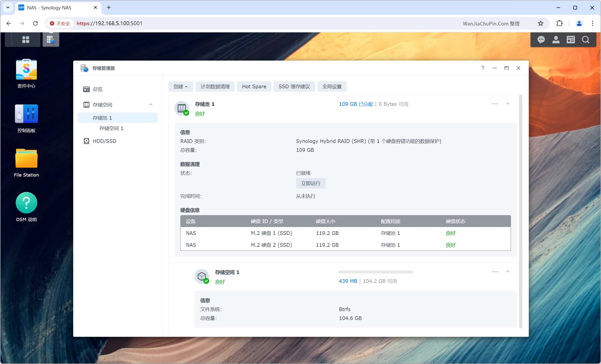Viewport: 601px width, 364px height.
Task: Open the Chrome three-dot menu
Action: 592,23
